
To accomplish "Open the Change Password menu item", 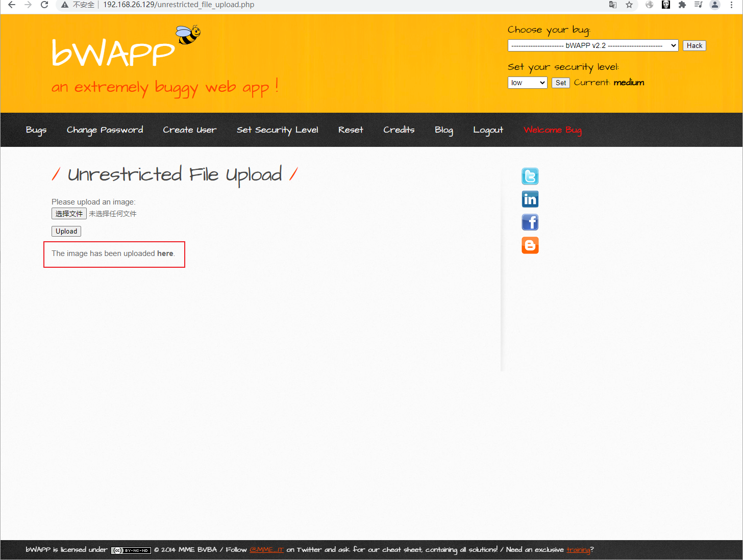I will coord(105,130).
